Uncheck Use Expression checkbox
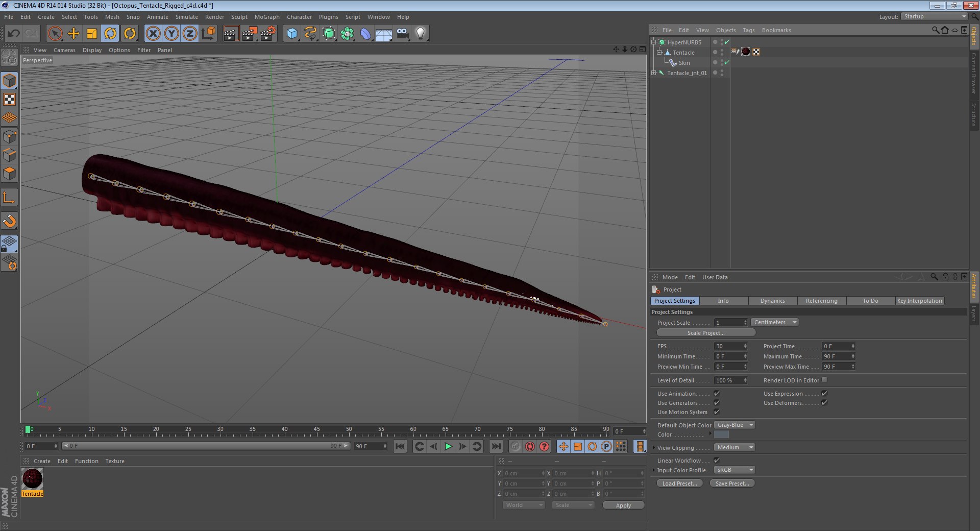The height and width of the screenshot is (531, 980). (x=824, y=393)
